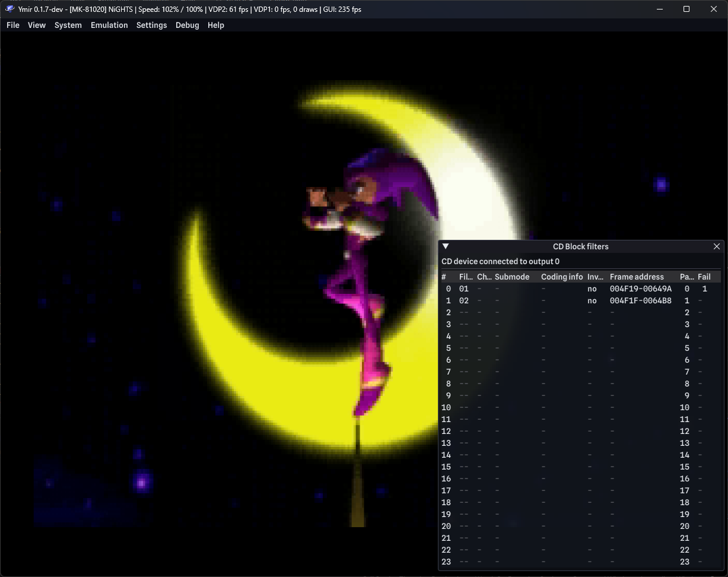
Task: Close the Ymir emulator window
Action: coord(714,9)
